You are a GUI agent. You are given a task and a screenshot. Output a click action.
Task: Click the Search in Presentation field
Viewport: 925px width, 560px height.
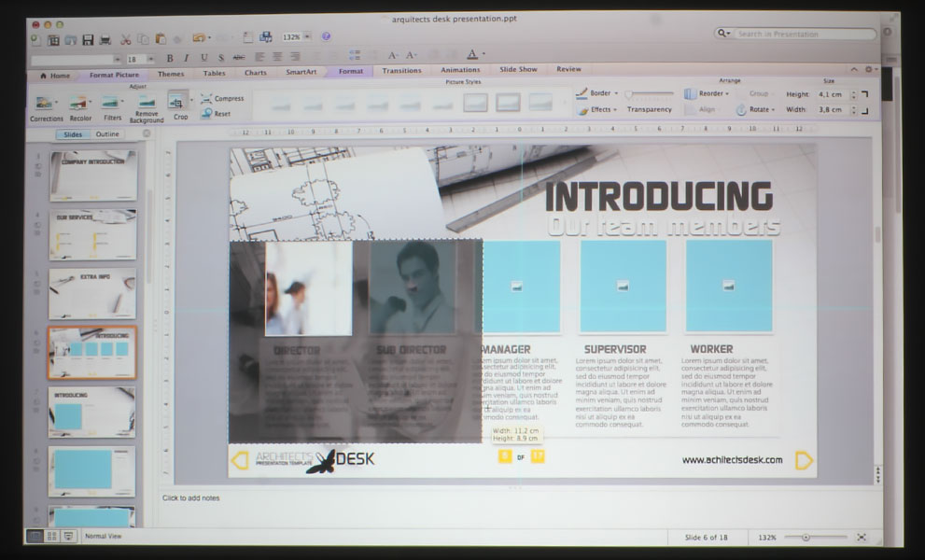coord(804,34)
